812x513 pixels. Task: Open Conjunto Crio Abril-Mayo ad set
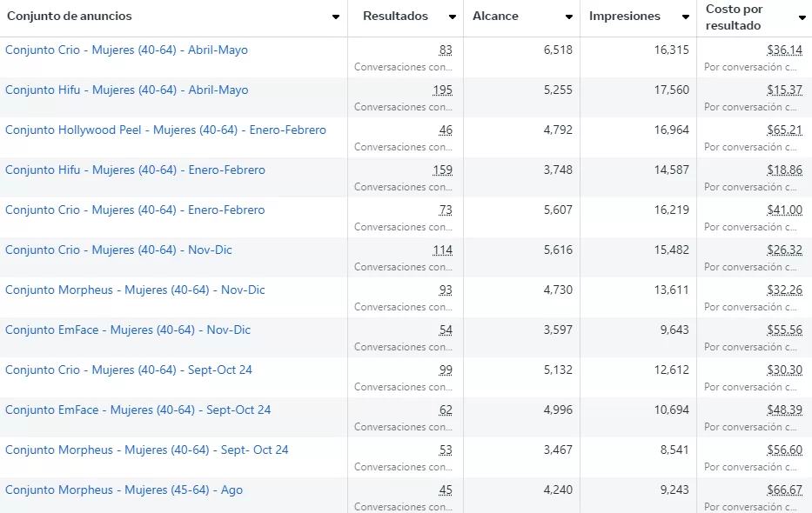[x=126, y=50]
